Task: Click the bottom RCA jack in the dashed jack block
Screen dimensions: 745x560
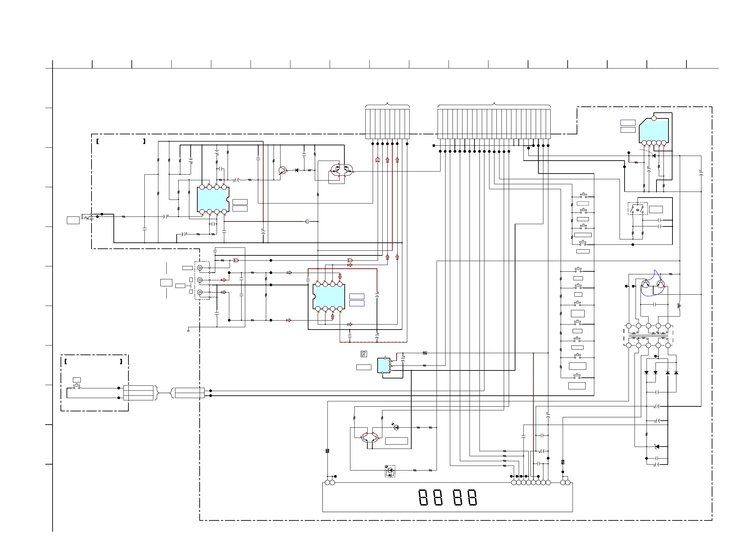Action: (200, 292)
